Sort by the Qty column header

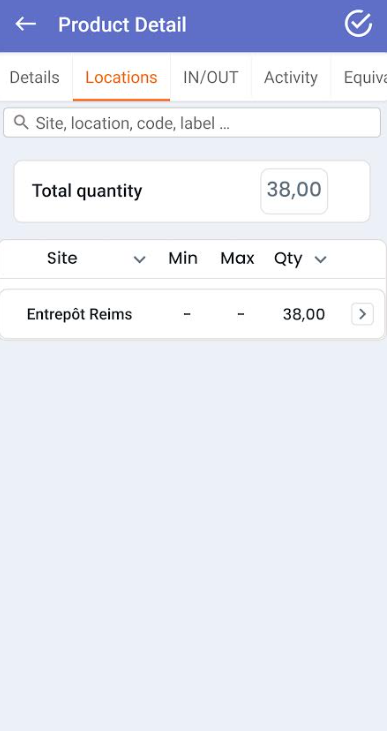click(x=288, y=259)
